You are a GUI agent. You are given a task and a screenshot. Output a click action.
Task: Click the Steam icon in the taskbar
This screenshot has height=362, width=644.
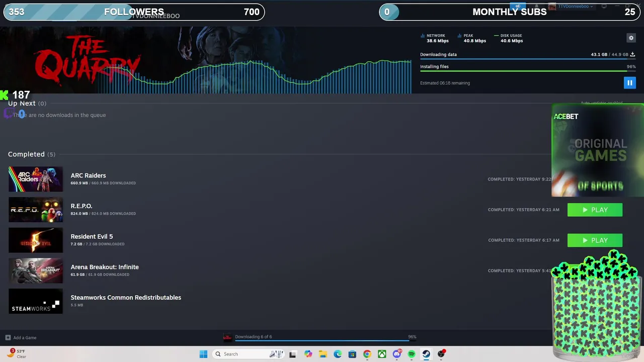426,354
